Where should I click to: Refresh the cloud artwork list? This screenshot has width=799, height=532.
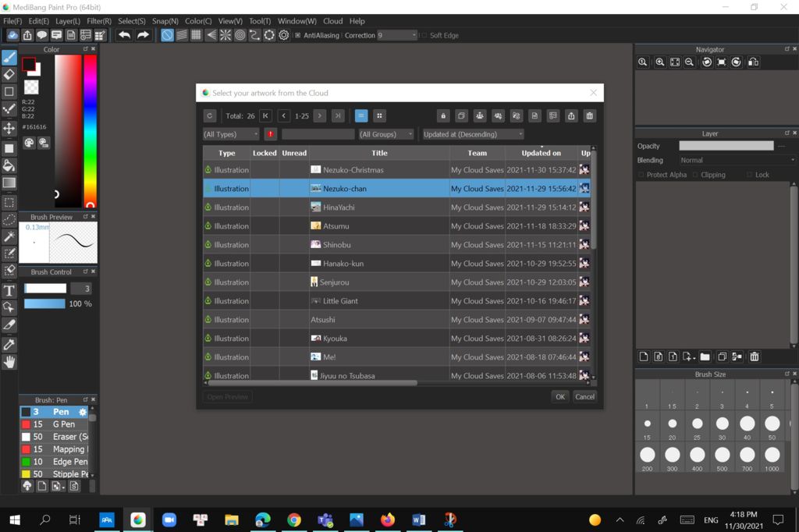tap(209, 115)
